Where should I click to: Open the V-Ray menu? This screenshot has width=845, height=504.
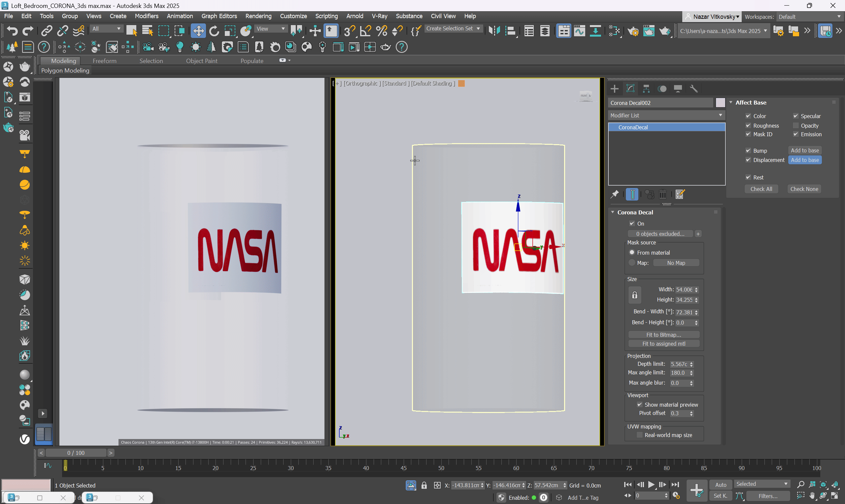click(x=379, y=16)
